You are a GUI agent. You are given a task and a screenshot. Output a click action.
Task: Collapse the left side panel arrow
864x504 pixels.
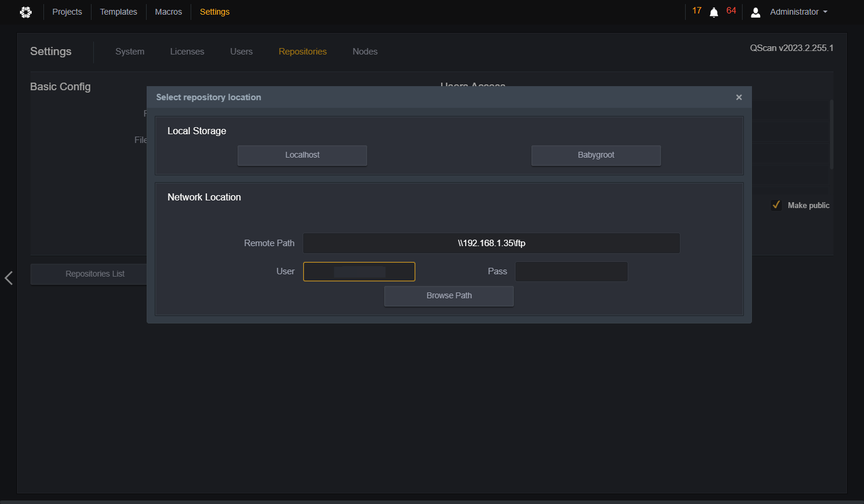[9, 278]
